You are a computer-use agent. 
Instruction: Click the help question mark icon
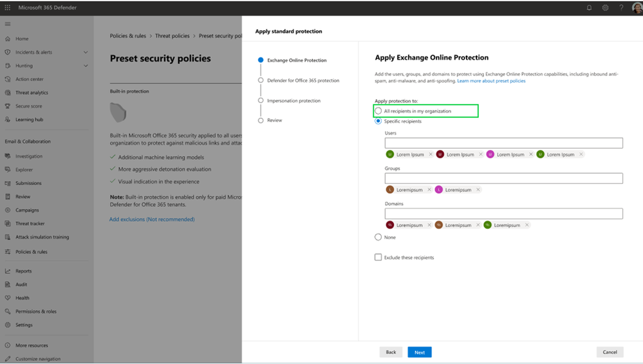(x=621, y=7)
